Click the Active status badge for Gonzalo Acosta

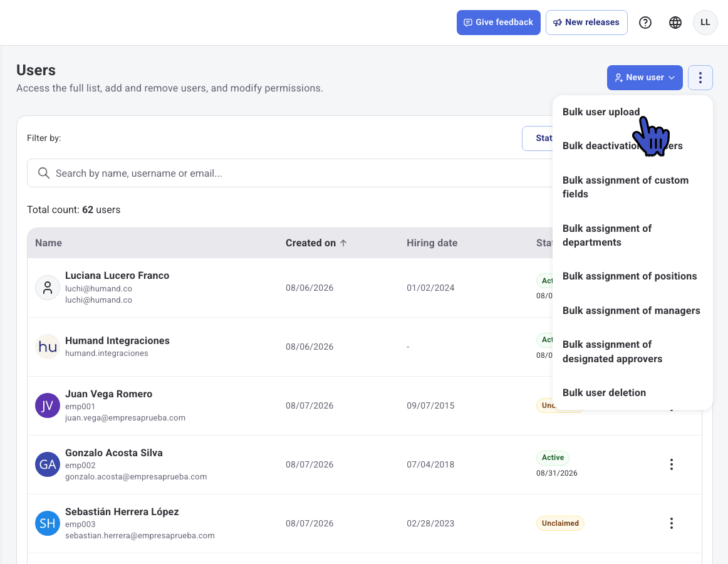pyautogui.click(x=553, y=457)
